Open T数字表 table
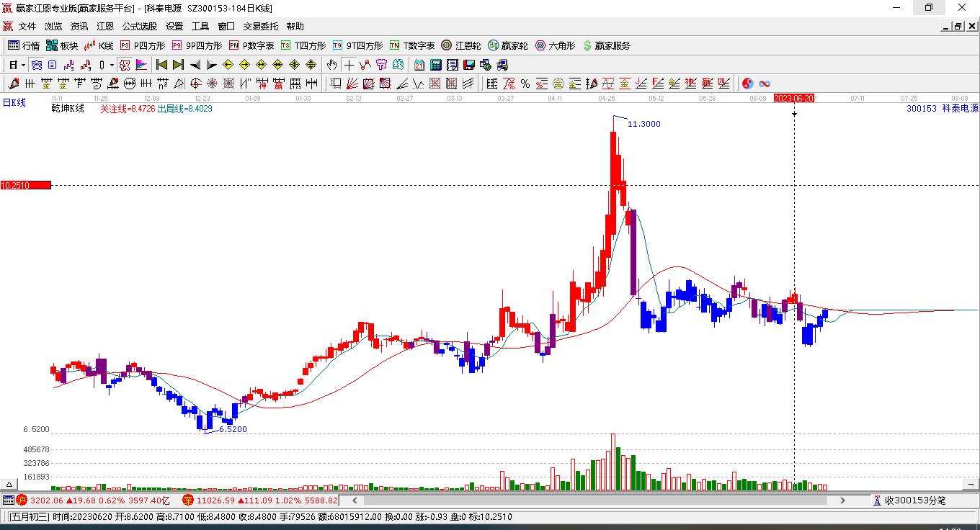This screenshot has height=530, width=980. (x=412, y=45)
